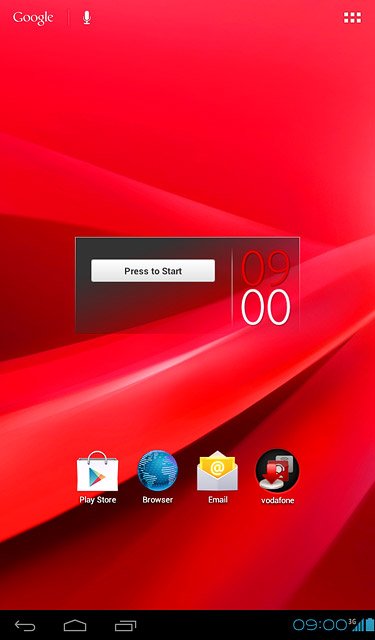Tap the Home navigation button

click(75, 625)
